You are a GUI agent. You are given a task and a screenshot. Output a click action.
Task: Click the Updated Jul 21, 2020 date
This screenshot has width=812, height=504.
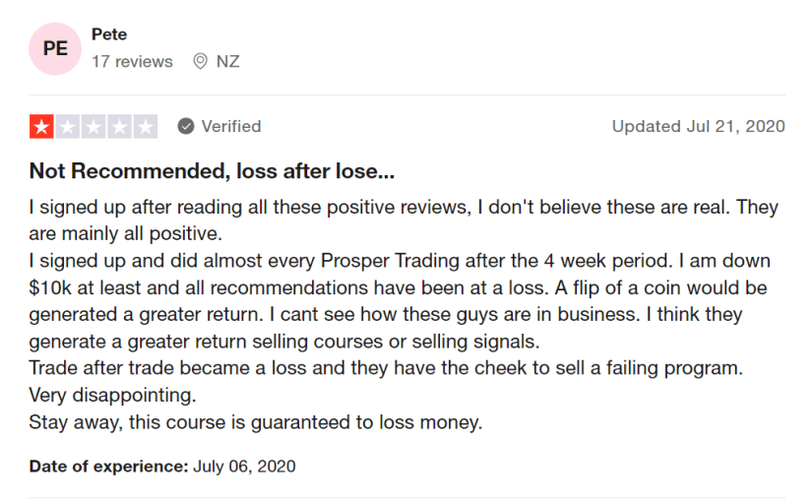[x=698, y=126]
